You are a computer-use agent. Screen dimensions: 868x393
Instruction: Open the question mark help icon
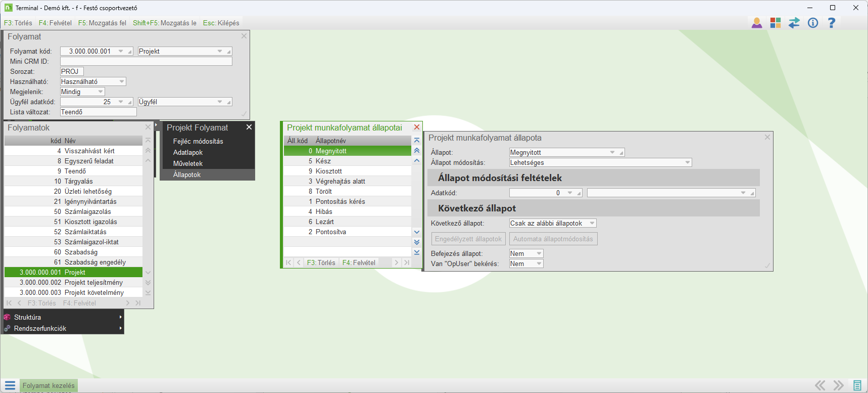pos(832,23)
